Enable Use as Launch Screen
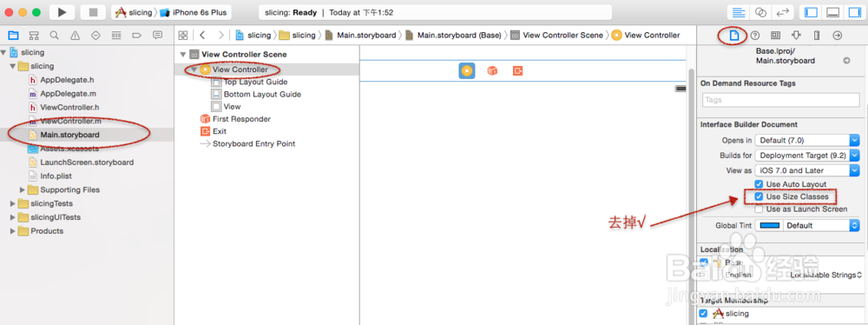 pyautogui.click(x=759, y=209)
